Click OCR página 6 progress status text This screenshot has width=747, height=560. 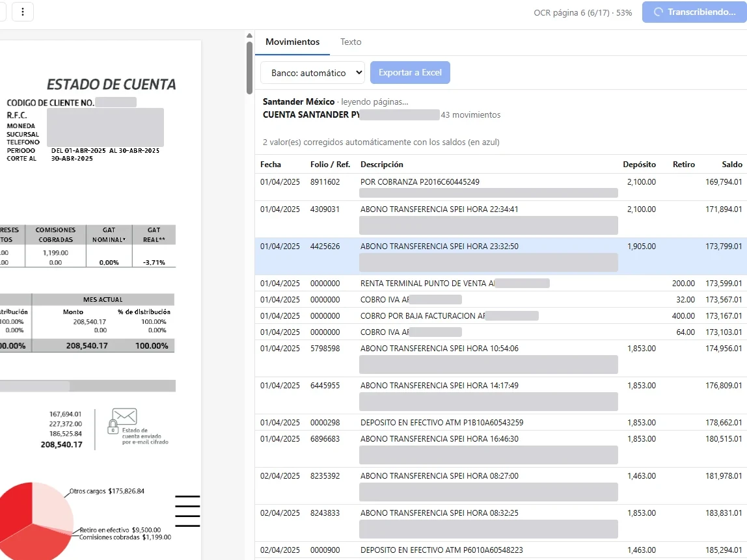point(582,12)
